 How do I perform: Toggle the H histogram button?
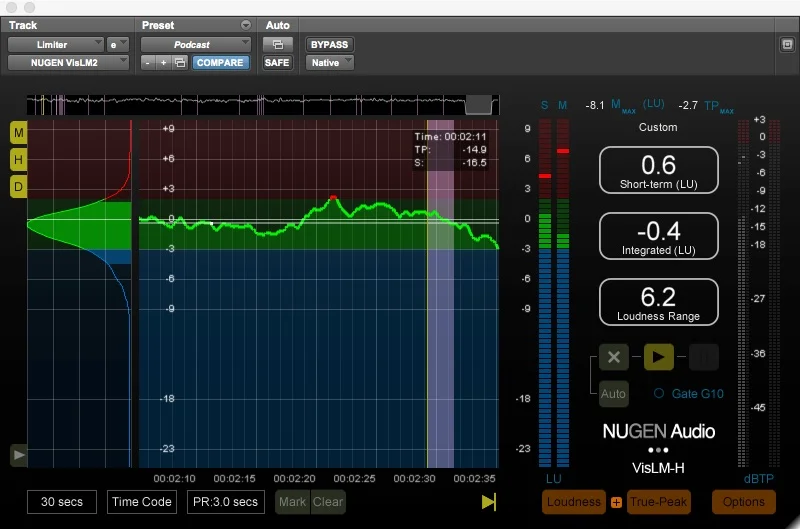pos(18,160)
